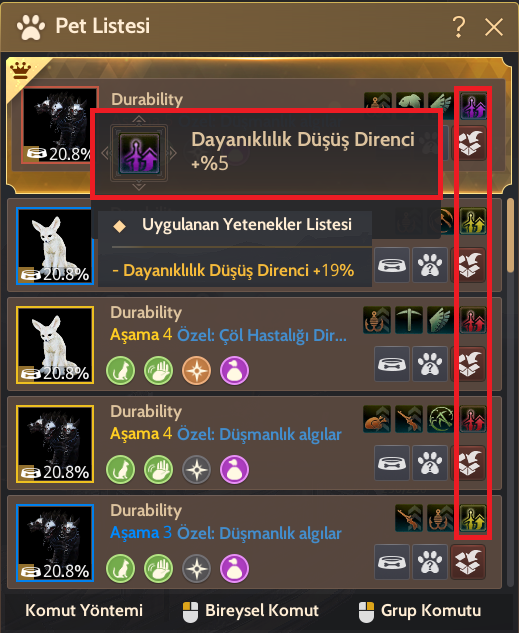Click the pet list vertical scrollbar
The width and height of the screenshot is (519, 633).
point(511,236)
